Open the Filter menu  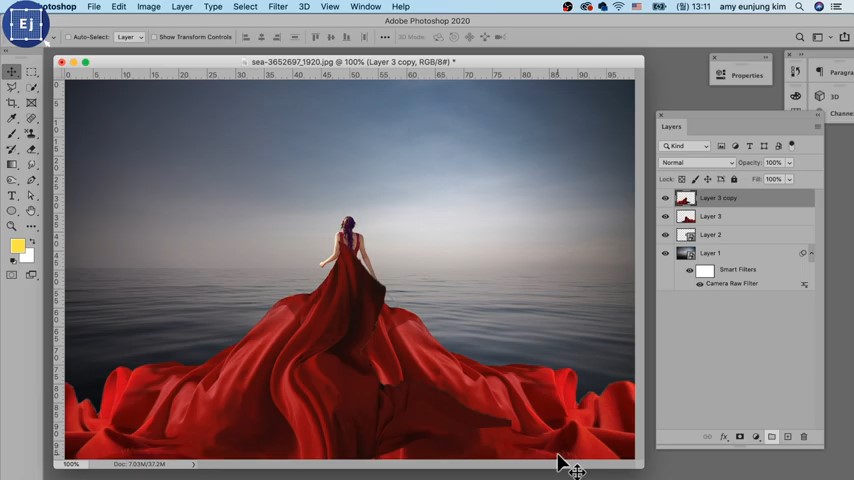(278, 7)
